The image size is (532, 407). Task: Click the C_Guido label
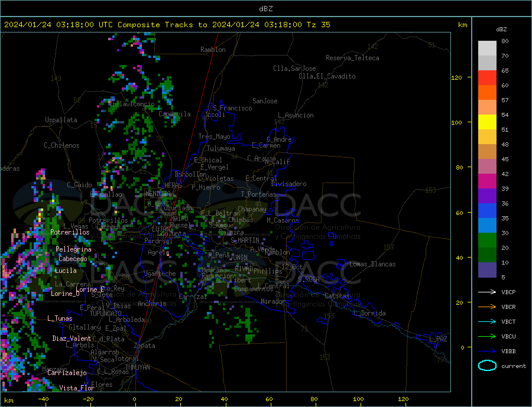[x=79, y=185]
